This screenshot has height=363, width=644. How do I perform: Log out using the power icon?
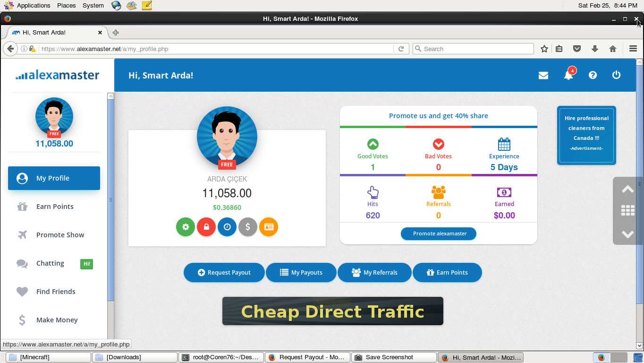pos(616,75)
